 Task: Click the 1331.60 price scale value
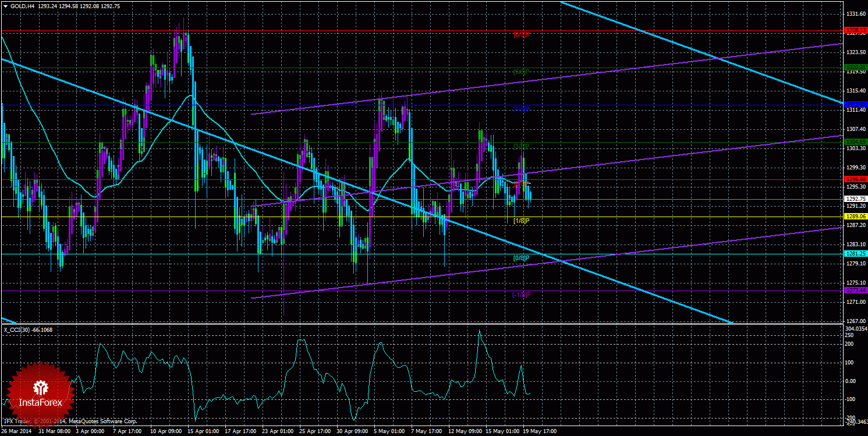click(x=855, y=13)
